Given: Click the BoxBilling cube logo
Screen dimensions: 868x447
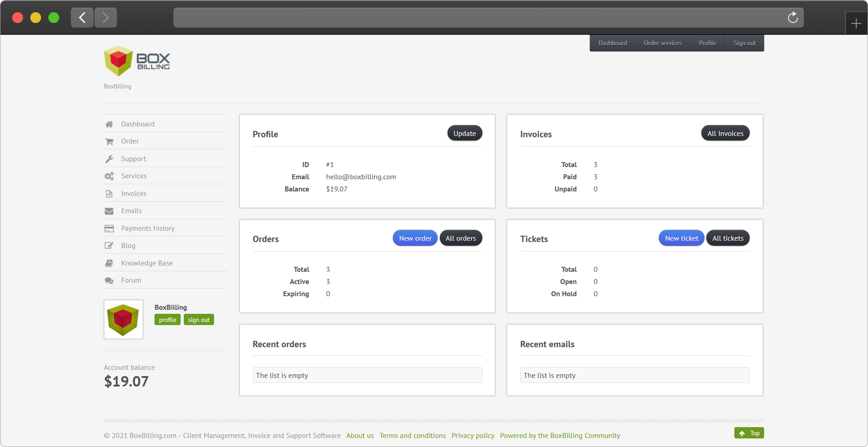Looking at the screenshot, I should click(x=118, y=60).
